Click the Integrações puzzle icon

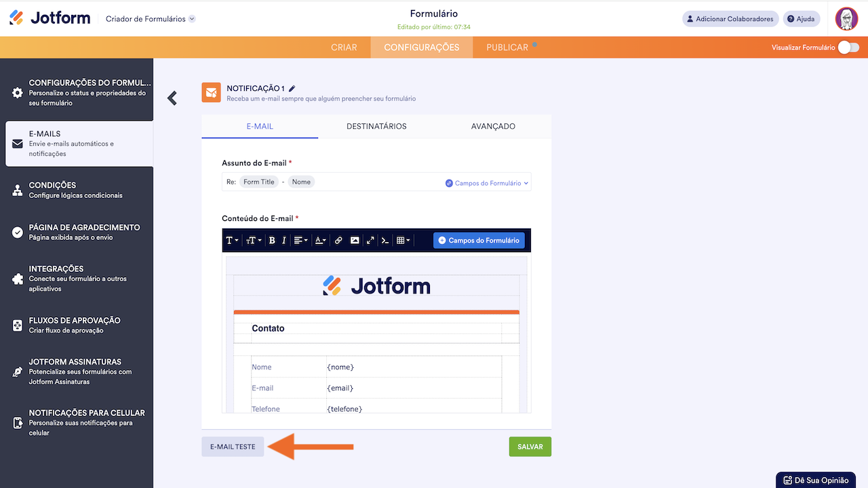click(x=18, y=279)
